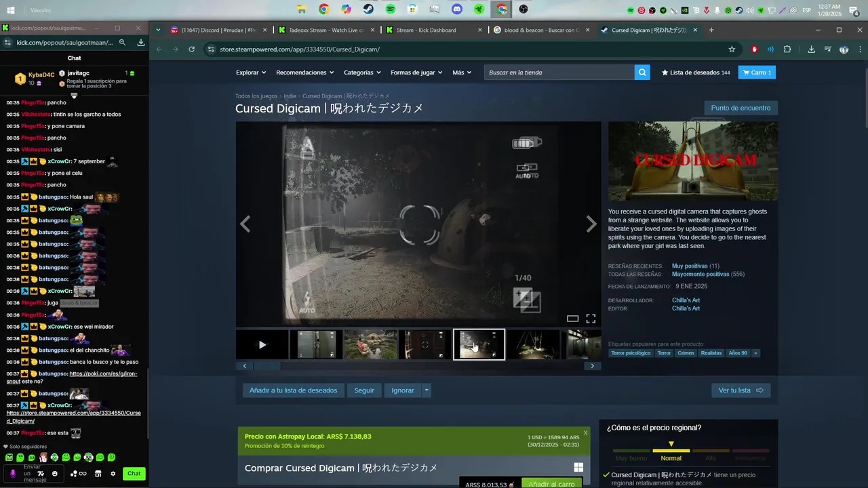Click the 7TV emote icon in chat input
The height and width of the screenshot is (488, 868).
pos(41,474)
